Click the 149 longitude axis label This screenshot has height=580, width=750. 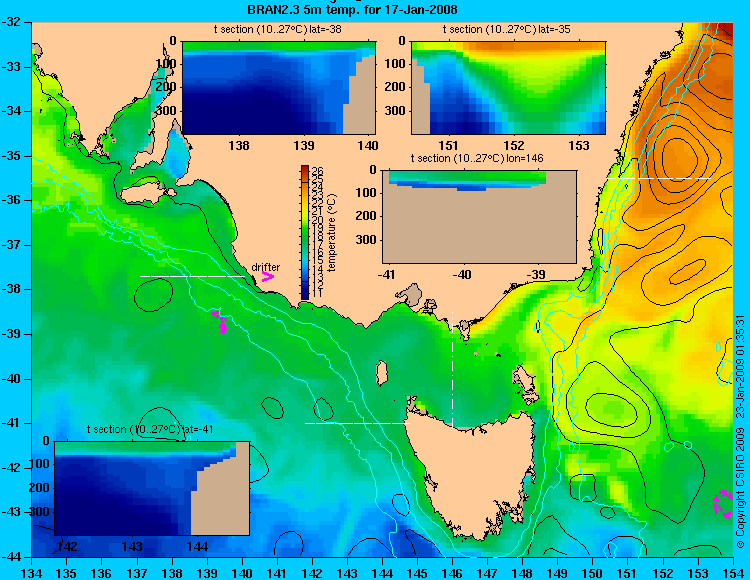(558, 573)
